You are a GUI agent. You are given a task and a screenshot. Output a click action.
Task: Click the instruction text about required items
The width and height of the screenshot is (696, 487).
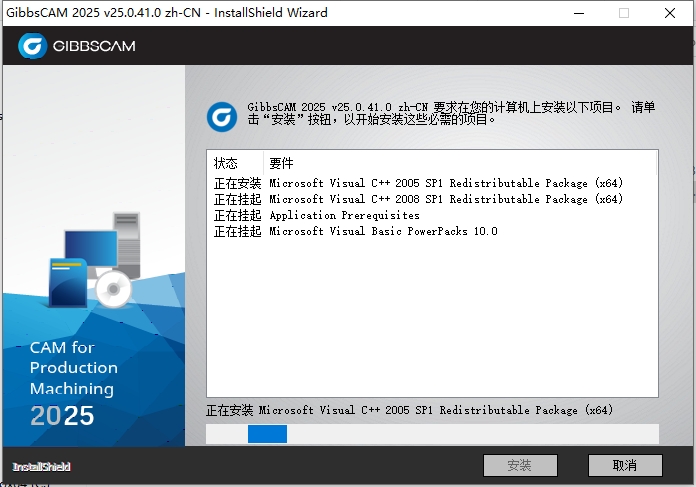tap(451, 113)
